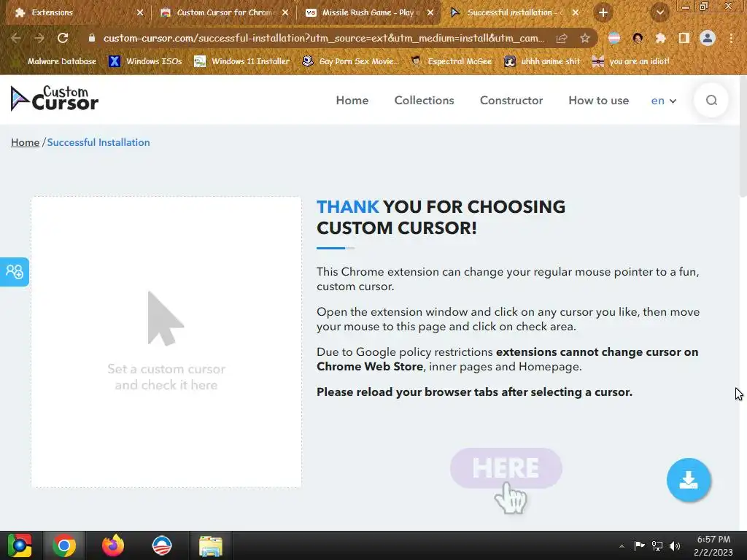
Task: Open Windows ISOs bookmark
Action: [x=145, y=61]
